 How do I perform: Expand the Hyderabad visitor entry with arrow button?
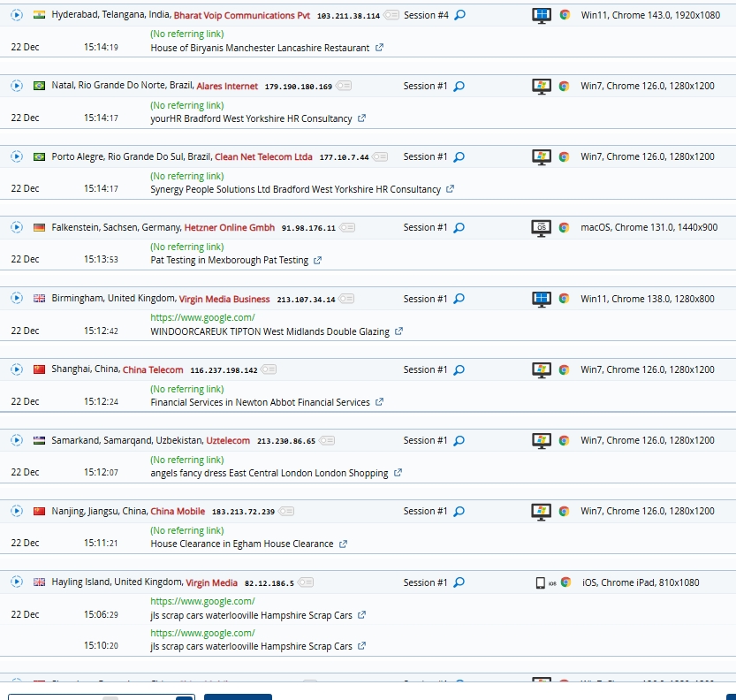[x=16, y=15]
